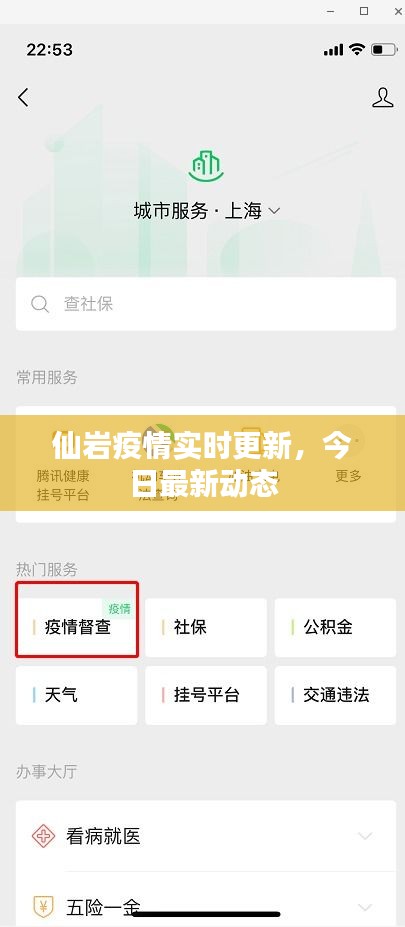Click the search magnifier icon
This screenshot has width=405, height=927.
(40, 304)
